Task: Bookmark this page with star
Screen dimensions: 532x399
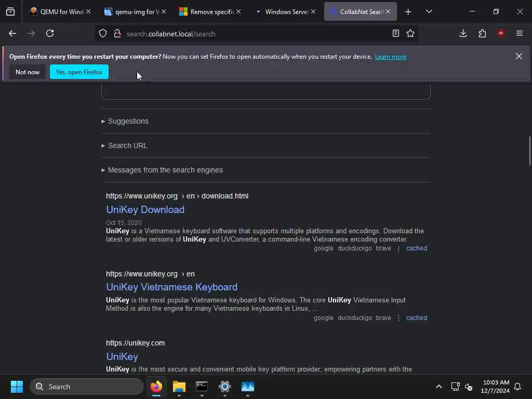Action: [x=410, y=34]
